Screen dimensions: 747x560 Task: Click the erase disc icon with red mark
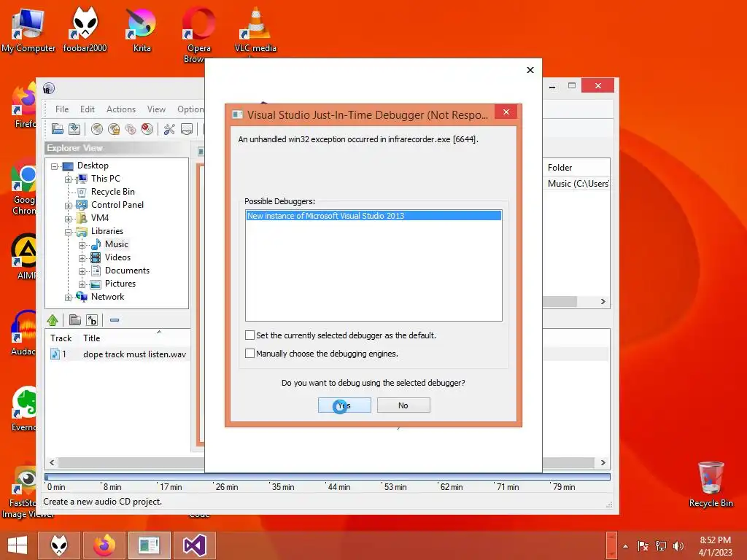(147, 129)
